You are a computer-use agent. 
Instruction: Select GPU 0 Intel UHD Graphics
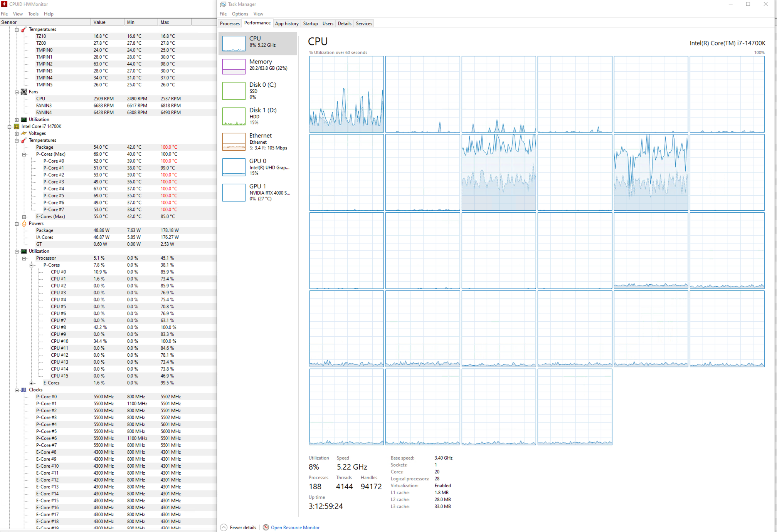[258, 167]
